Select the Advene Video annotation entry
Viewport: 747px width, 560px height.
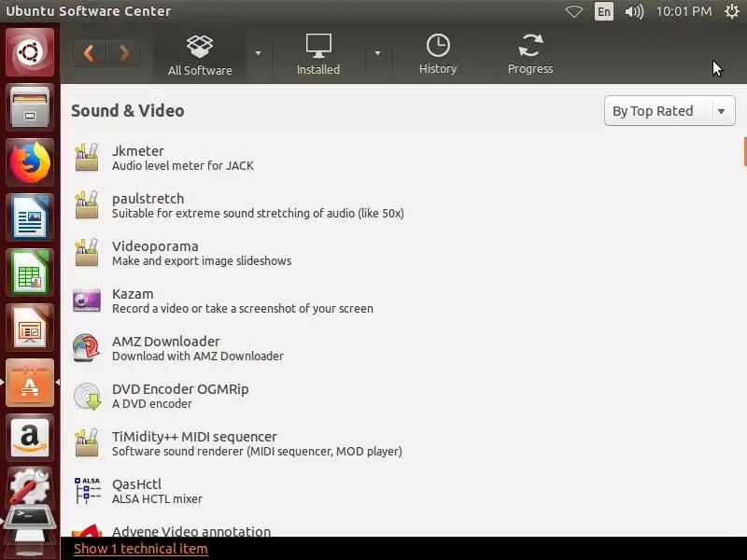coord(402,527)
